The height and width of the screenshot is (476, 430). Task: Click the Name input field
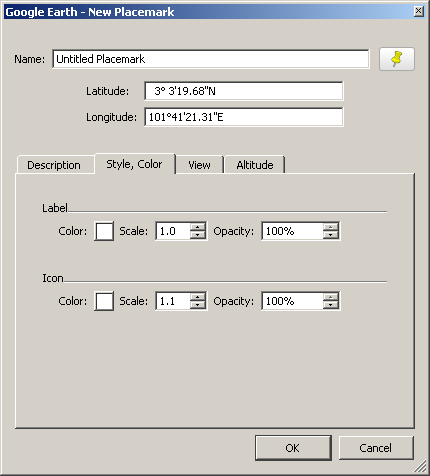pos(211,59)
